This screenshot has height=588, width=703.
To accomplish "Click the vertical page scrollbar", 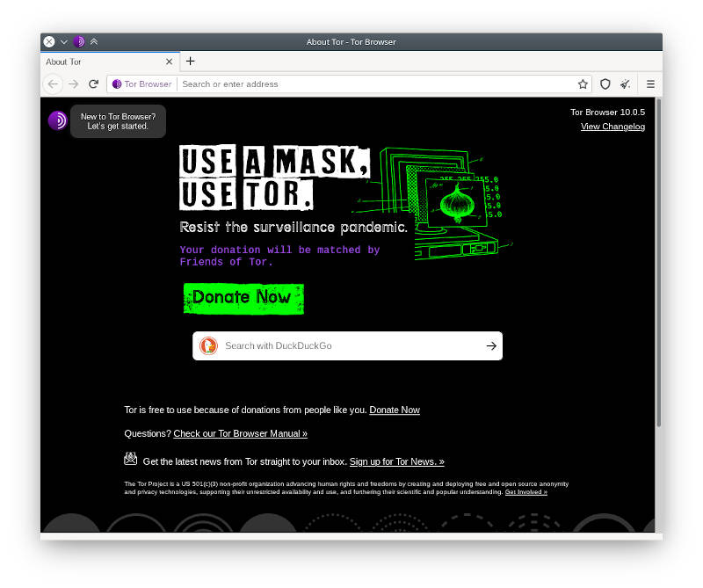I will [x=658, y=263].
